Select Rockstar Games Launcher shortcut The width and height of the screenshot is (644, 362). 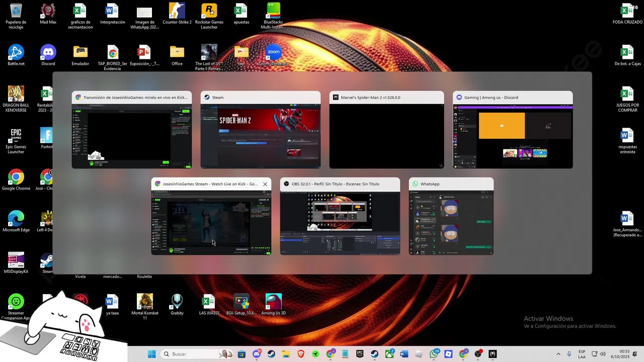tap(209, 16)
